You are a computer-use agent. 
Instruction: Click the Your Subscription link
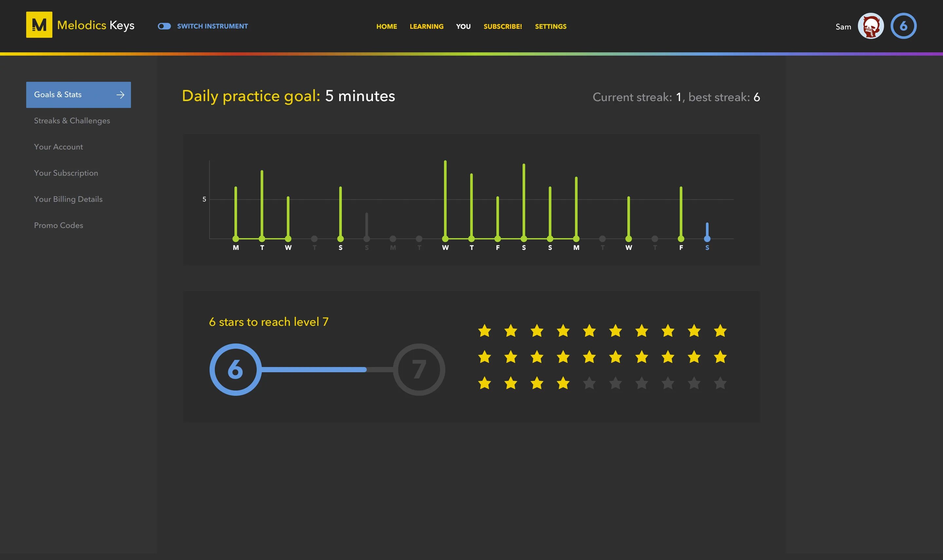pos(65,173)
